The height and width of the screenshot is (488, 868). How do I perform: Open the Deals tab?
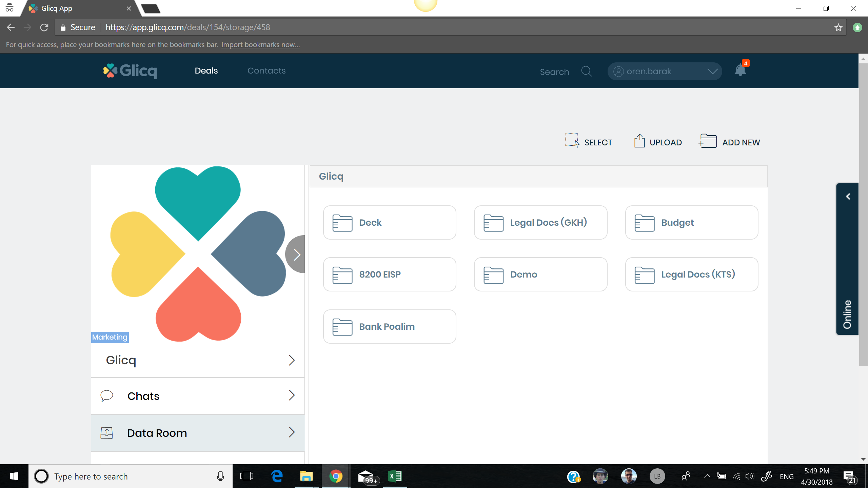point(206,71)
